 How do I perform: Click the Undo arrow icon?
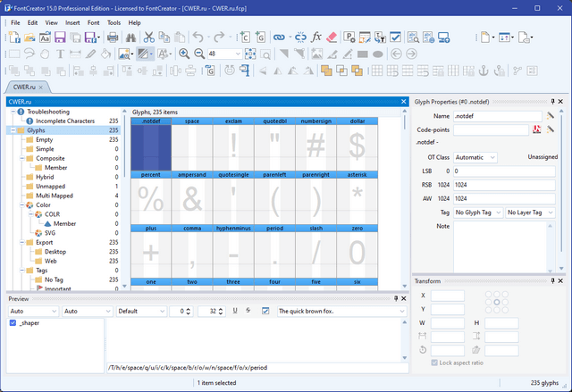198,38
